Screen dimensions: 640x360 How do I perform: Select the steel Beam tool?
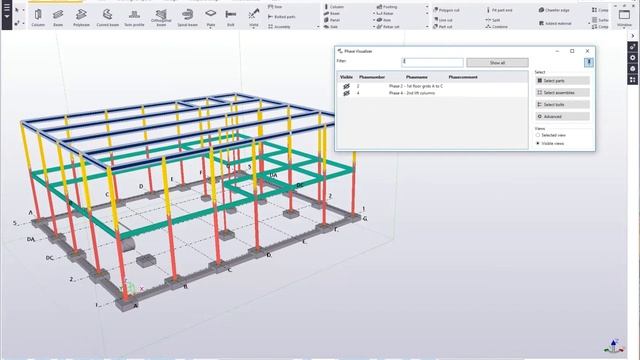click(x=58, y=17)
